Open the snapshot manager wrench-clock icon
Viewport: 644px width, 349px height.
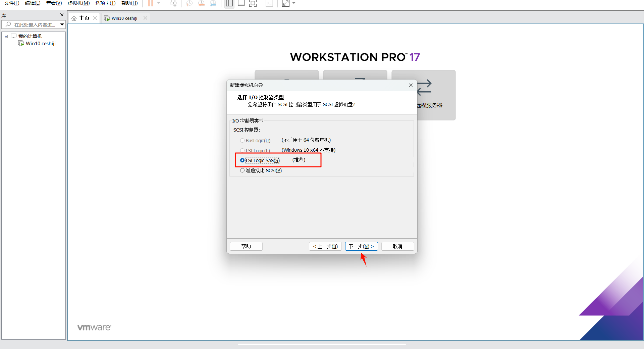[x=213, y=3]
